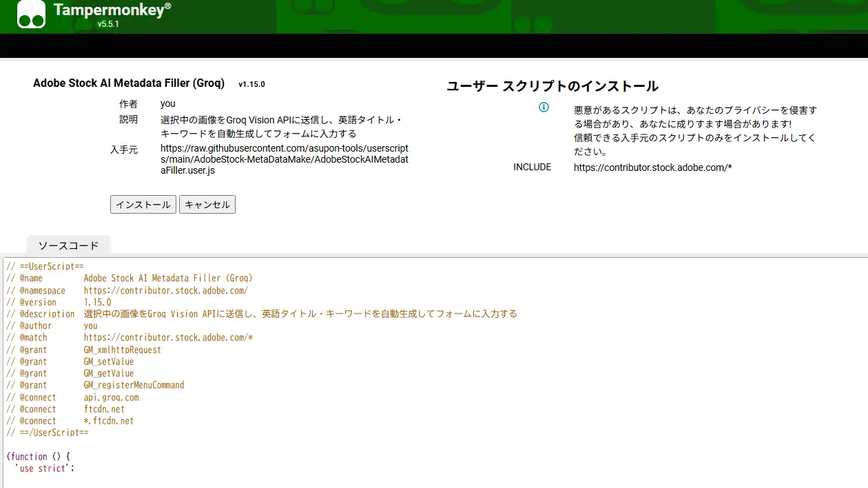Click the @namespace line in source code

click(127, 290)
